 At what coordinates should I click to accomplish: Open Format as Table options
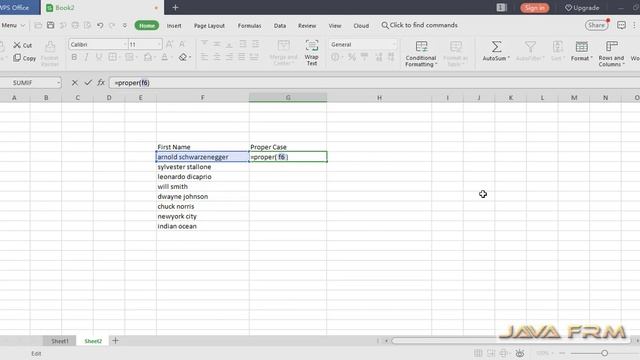(455, 53)
